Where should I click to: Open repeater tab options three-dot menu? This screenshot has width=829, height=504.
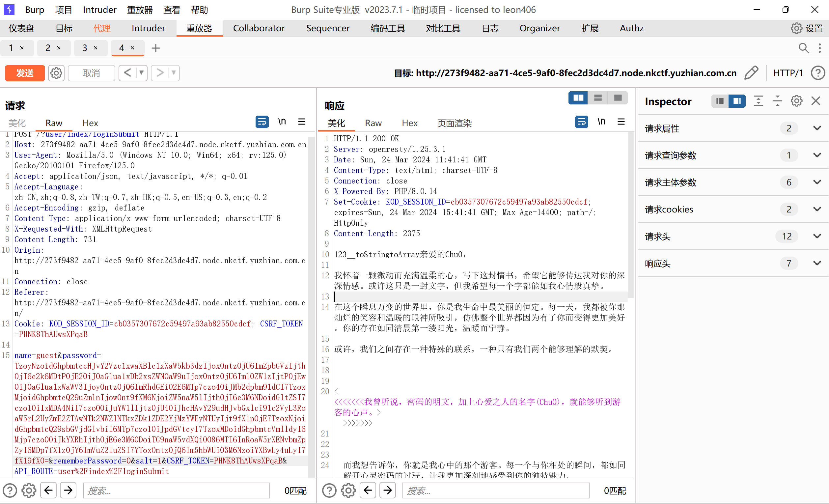pyautogui.click(x=820, y=48)
